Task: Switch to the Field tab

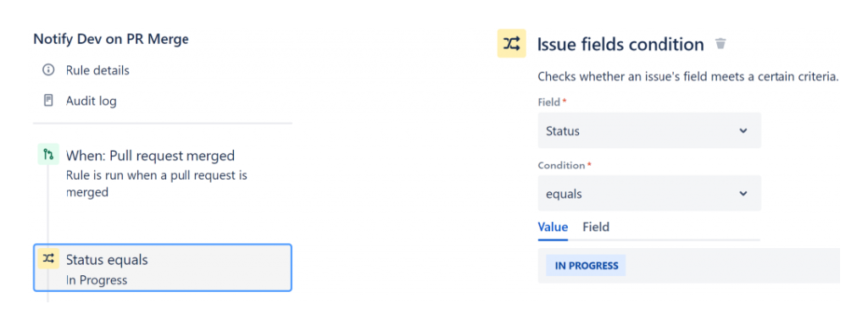Action: click(596, 227)
